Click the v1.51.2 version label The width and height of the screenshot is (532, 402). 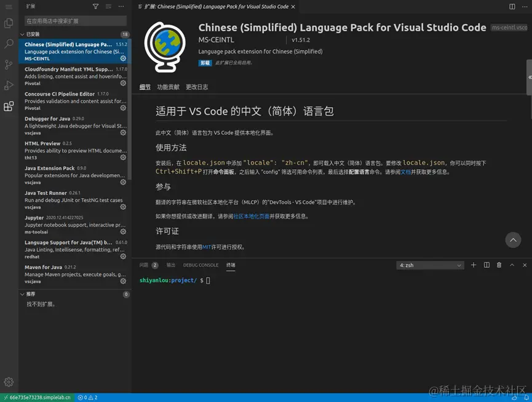point(301,40)
